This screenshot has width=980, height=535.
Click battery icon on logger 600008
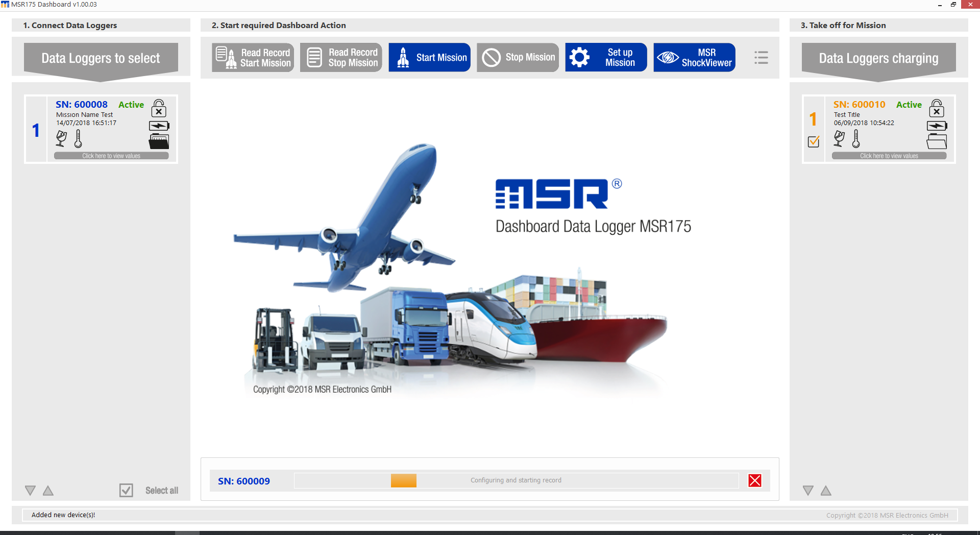pos(159,126)
